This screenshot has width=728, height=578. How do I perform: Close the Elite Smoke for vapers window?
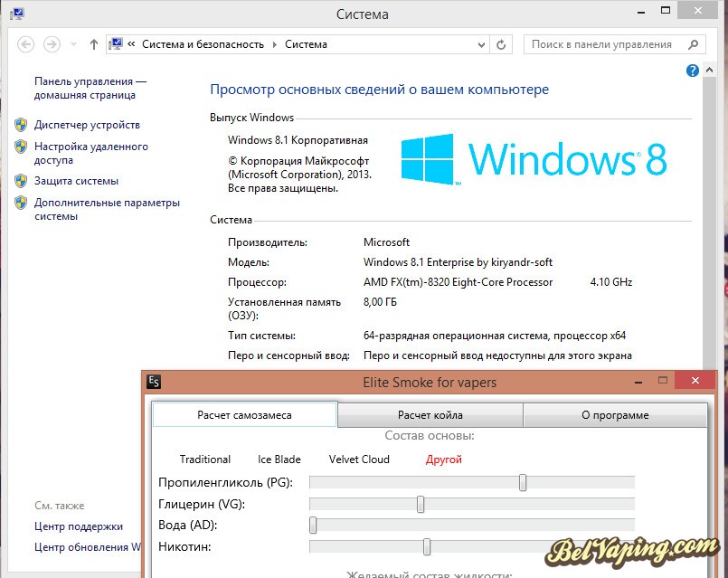695,380
